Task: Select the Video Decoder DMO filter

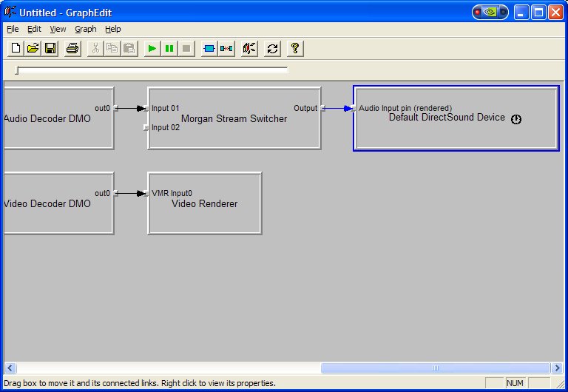Action: point(58,203)
